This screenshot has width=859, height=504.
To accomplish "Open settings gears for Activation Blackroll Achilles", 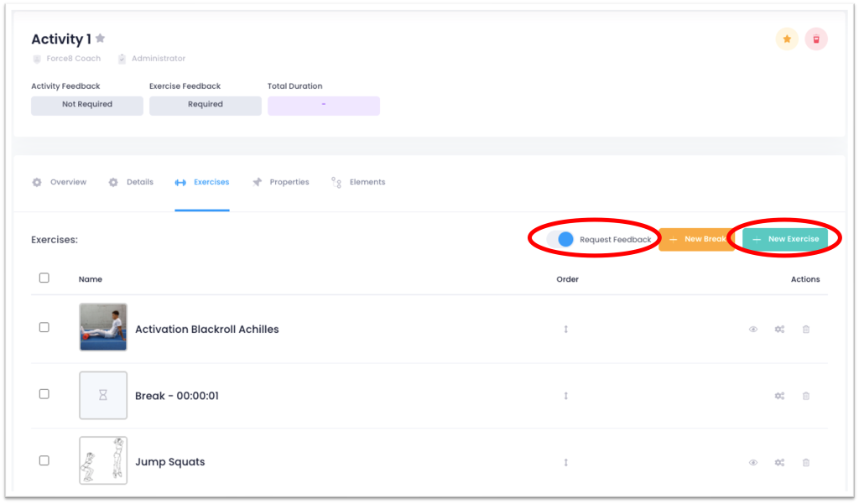I will point(779,330).
